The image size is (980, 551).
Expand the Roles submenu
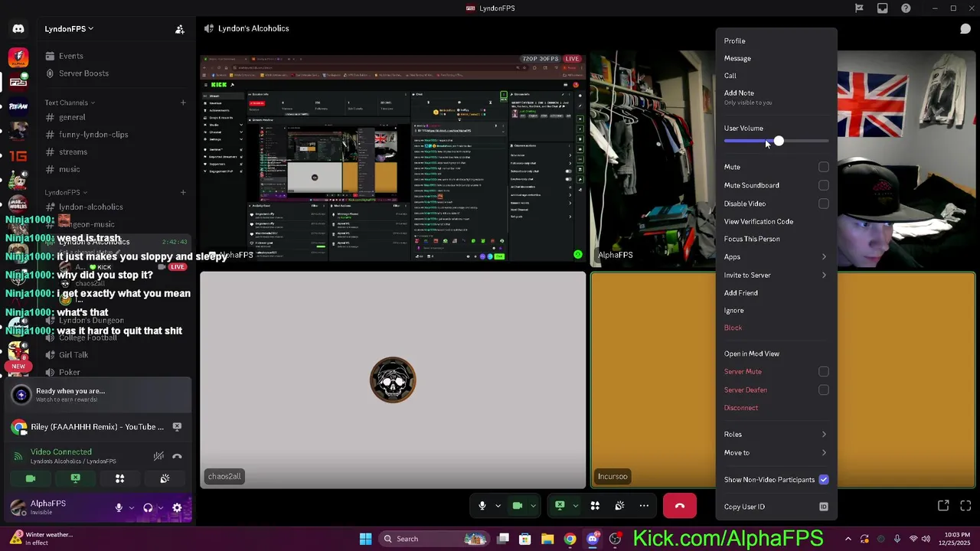tap(776, 435)
